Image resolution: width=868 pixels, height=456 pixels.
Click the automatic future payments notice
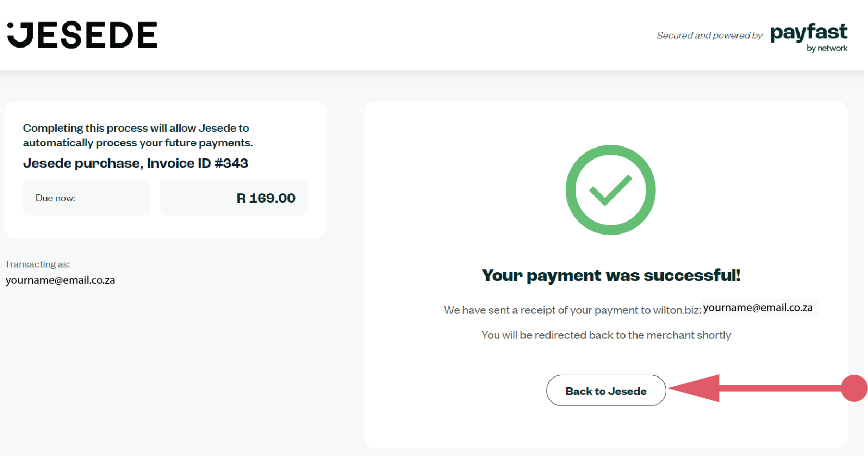(x=138, y=136)
